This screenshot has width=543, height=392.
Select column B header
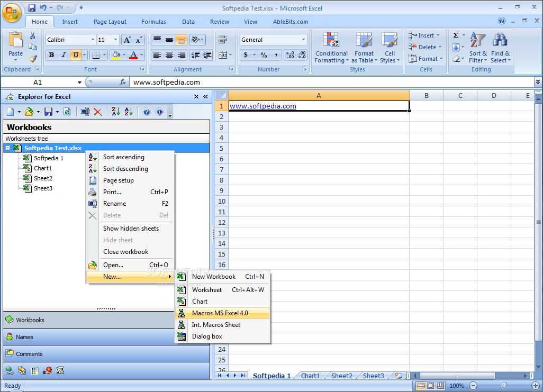tap(426, 96)
